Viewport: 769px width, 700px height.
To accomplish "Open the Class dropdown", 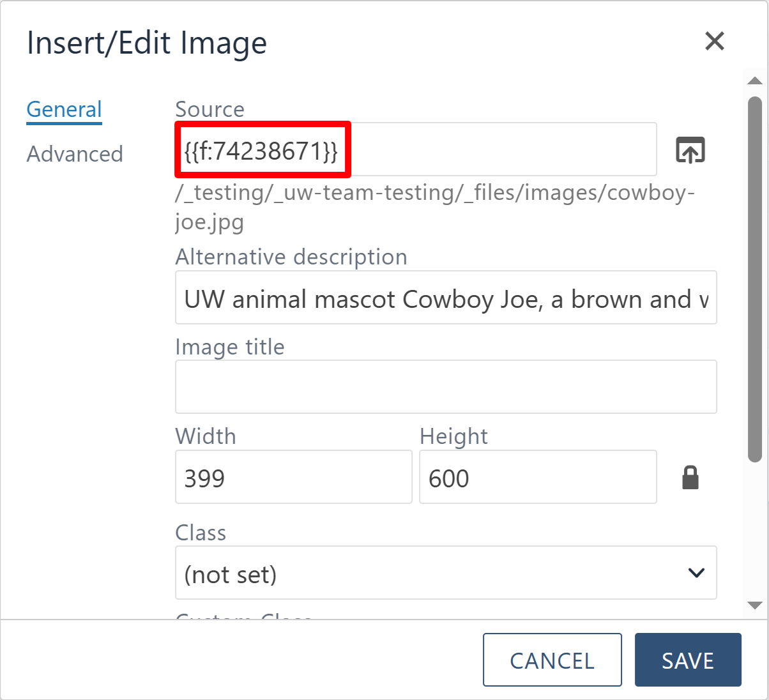I will [x=446, y=572].
